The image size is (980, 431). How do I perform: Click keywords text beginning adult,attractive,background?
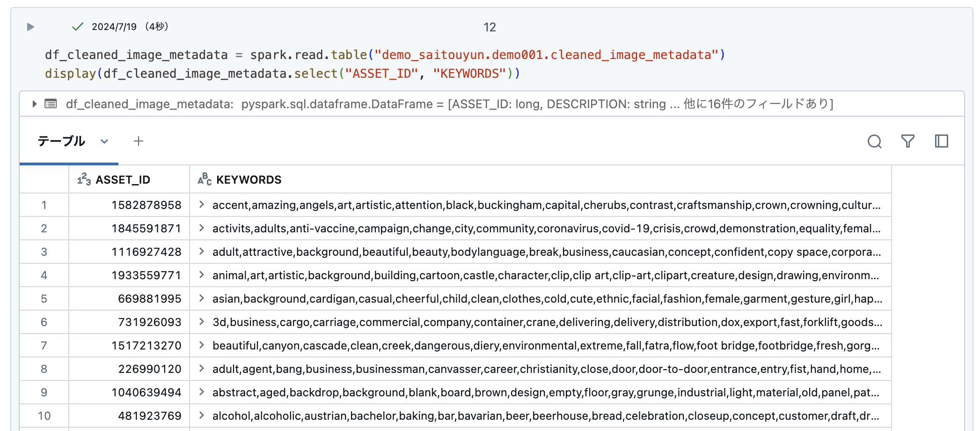(547, 252)
